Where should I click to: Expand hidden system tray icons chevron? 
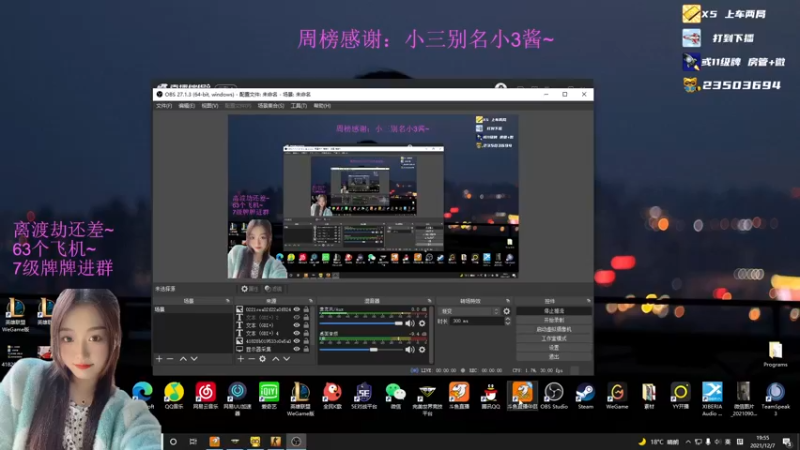[688, 442]
